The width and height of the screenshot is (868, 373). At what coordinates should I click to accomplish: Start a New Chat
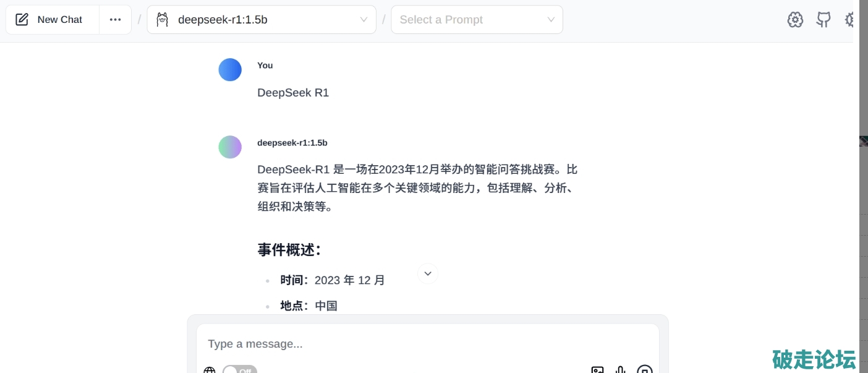coord(53,20)
